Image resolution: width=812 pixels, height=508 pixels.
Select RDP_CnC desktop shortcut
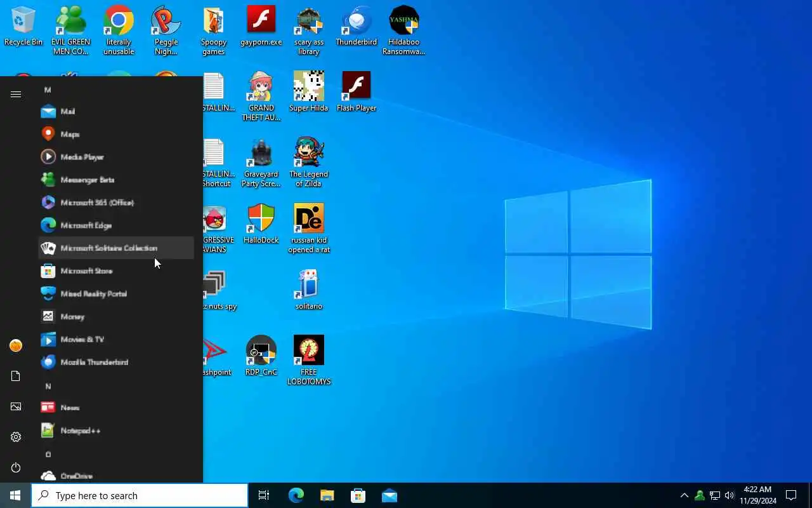261,356
